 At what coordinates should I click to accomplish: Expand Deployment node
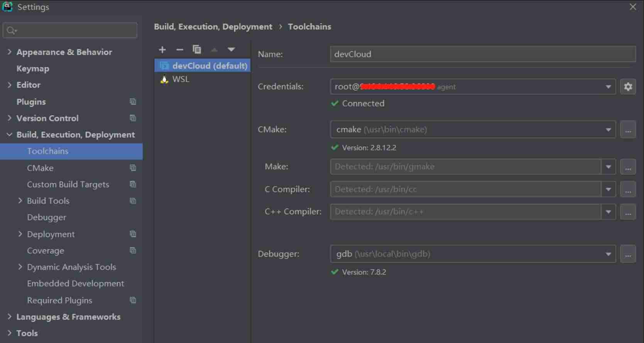(20, 234)
